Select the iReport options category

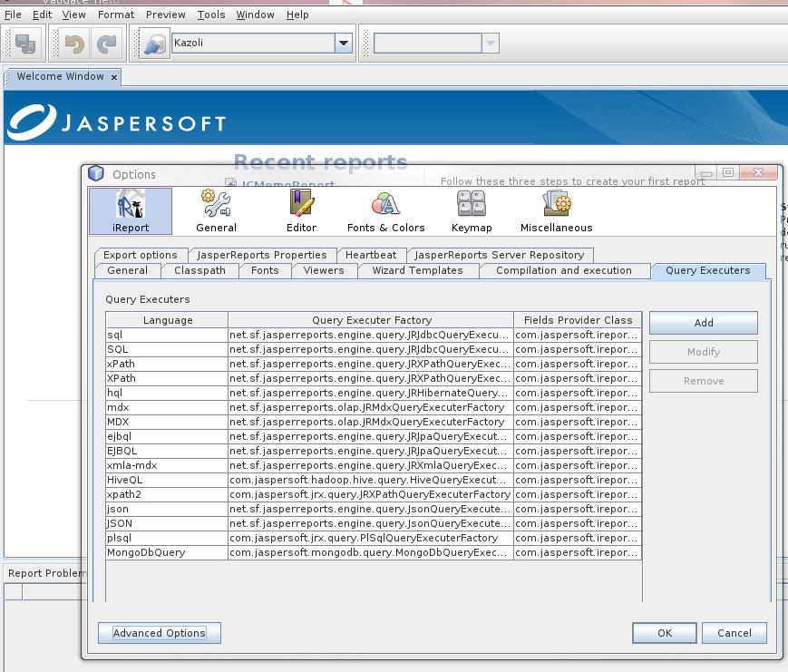[131, 211]
